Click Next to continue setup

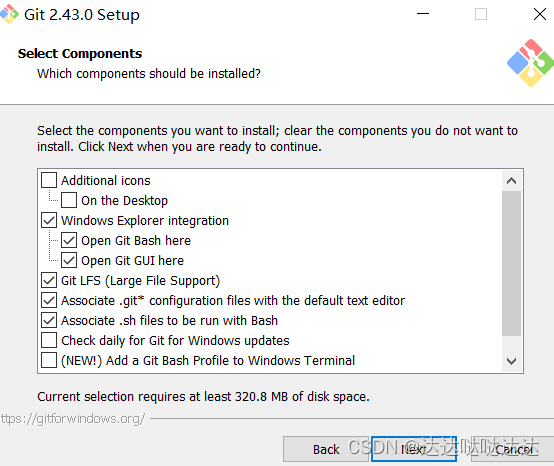tap(414, 449)
